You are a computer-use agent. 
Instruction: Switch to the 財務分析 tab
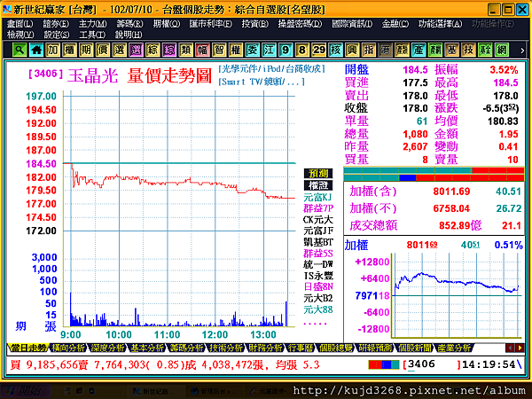click(x=265, y=348)
